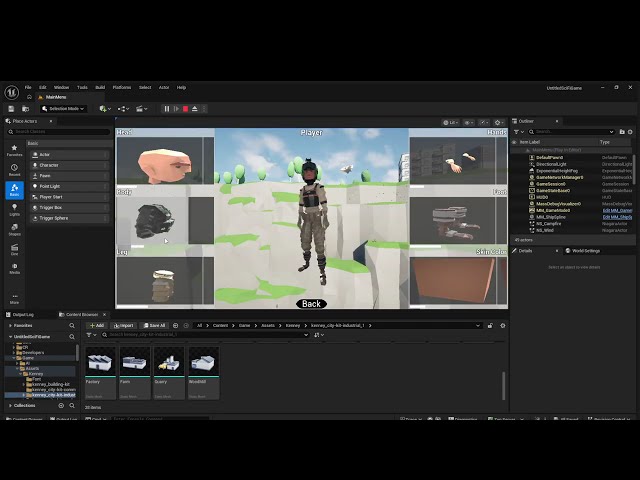Viewport: 640px width, 480px height.
Task: Select the MainMenu level tab
Action: coord(56,97)
